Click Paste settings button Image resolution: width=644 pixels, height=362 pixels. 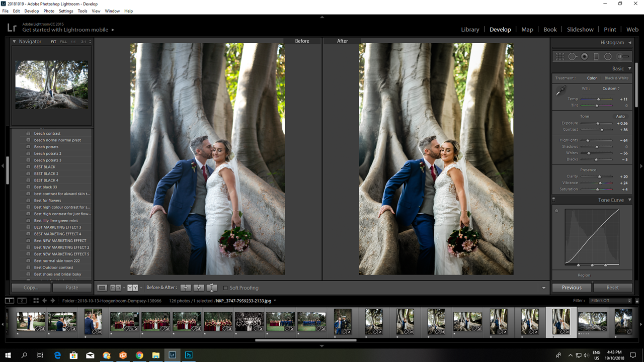click(x=72, y=288)
